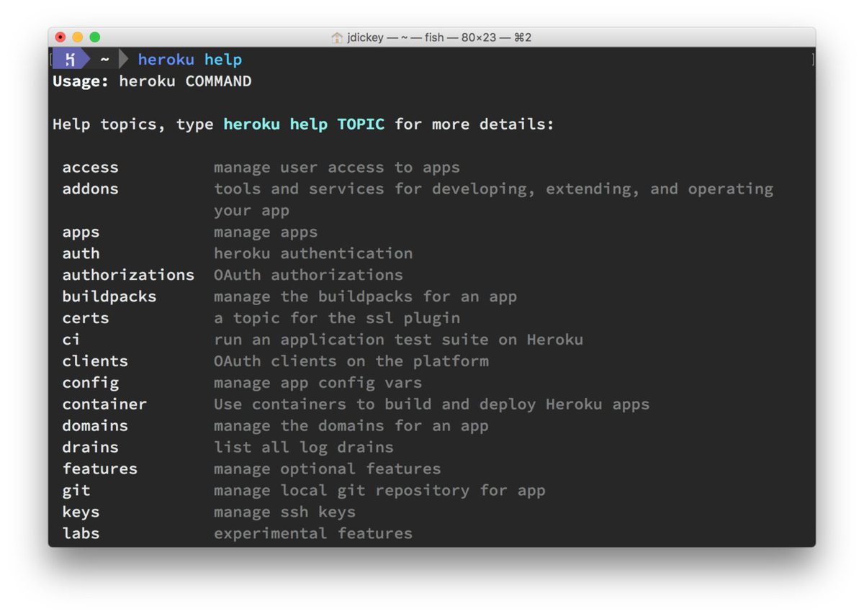The image size is (864, 616).
Task: Select the 'Usage:' label
Action: [x=81, y=81]
